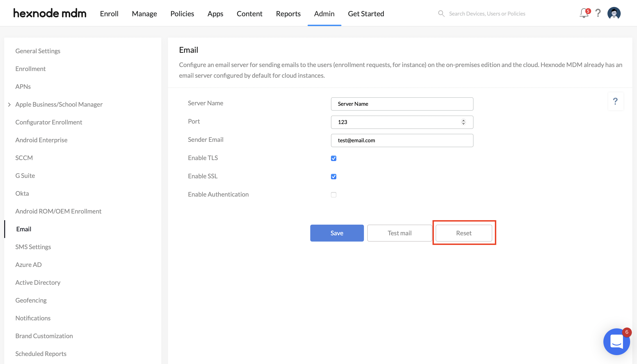
Task: Open the user profile avatar menu
Action: click(x=614, y=13)
